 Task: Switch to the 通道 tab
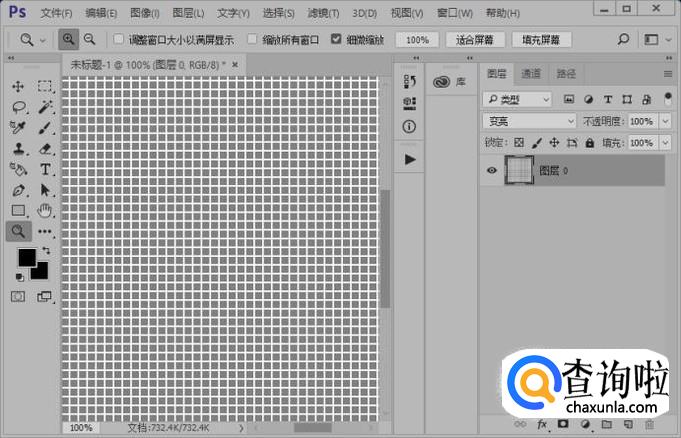point(531,74)
